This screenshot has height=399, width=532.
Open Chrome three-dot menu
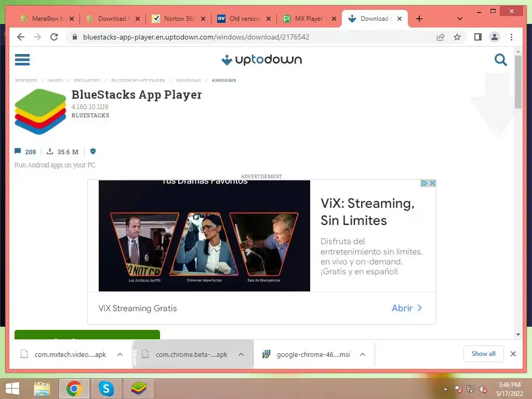tap(511, 37)
